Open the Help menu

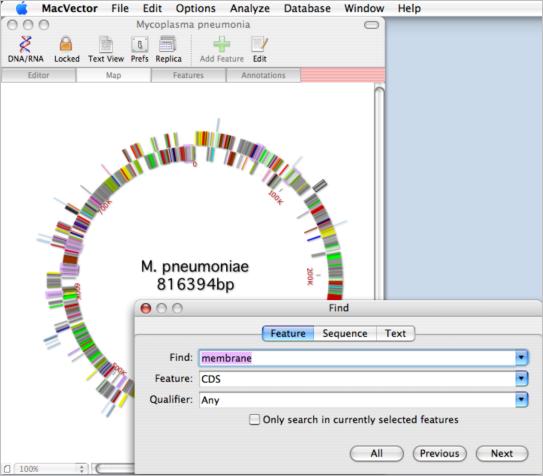(409, 8)
